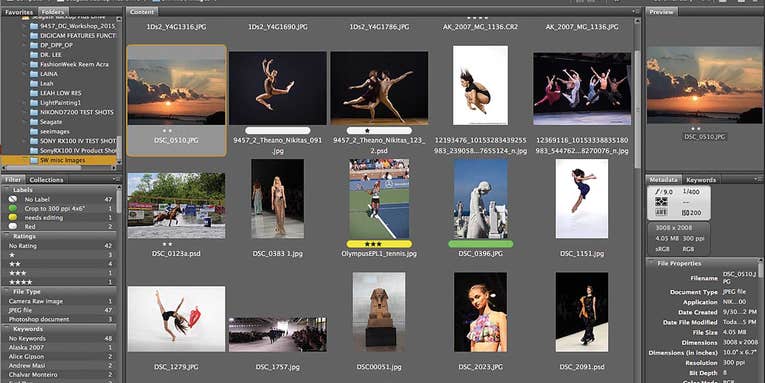The image size is (765, 383).
Task: Select the DSC00051.jpg sphinx thumbnail
Action: coord(379,312)
